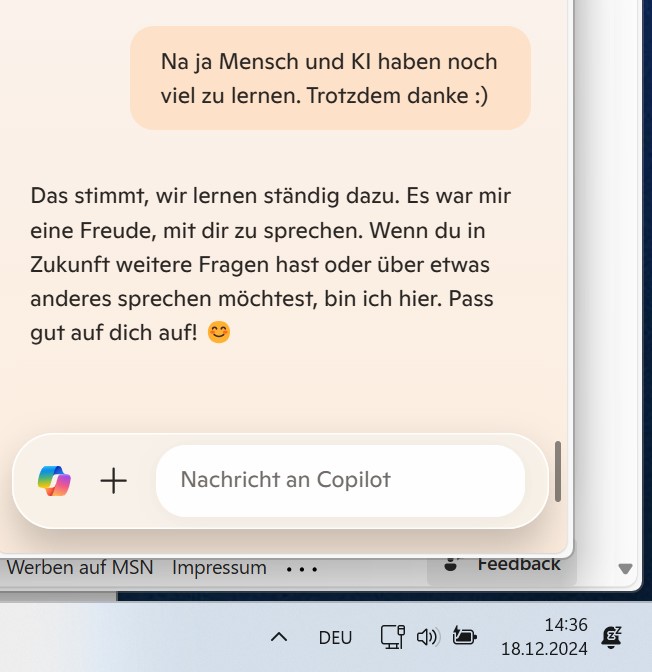Click the Feedback button
The width and height of the screenshot is (652, 672).
pos(502,565)
